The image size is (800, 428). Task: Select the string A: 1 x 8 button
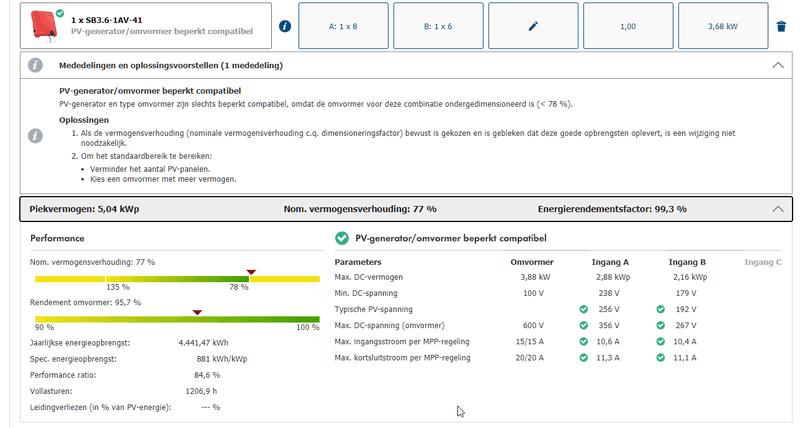[x=343, y=26]
